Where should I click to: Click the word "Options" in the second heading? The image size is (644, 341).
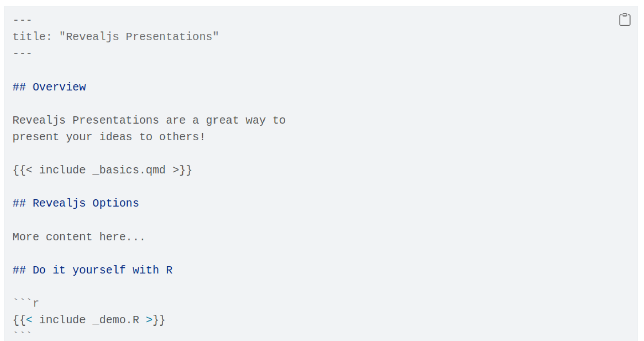coord(115,203)
